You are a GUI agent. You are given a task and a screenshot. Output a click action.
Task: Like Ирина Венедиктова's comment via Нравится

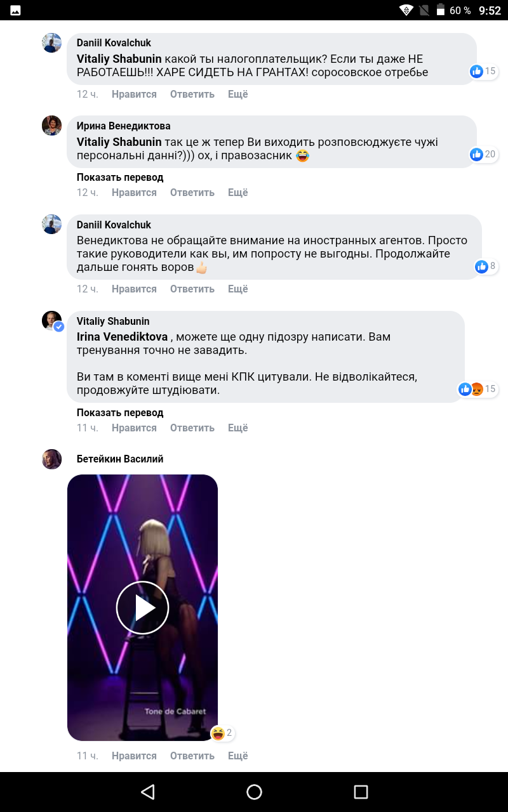(134, 193)
